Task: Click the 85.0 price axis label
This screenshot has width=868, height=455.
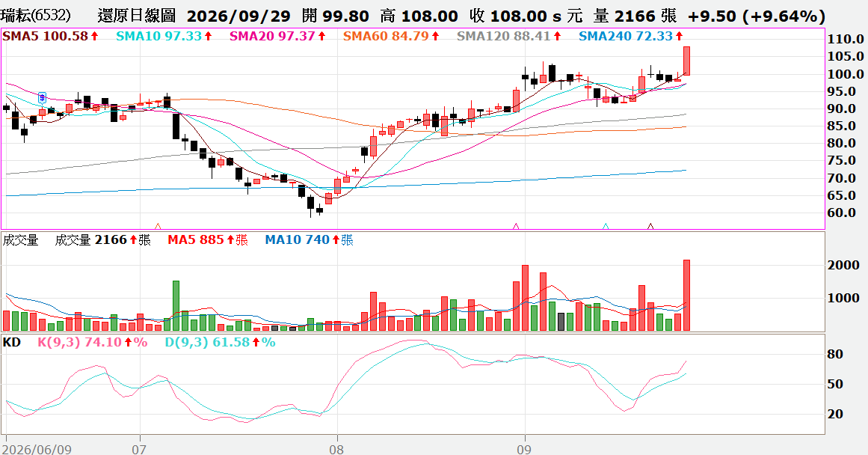Action: pos(841,126)
